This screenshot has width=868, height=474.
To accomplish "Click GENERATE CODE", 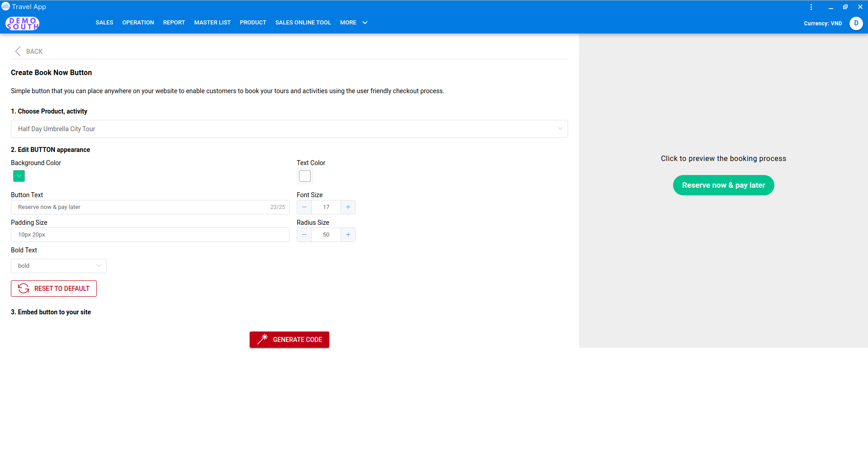I will (289, 339).
